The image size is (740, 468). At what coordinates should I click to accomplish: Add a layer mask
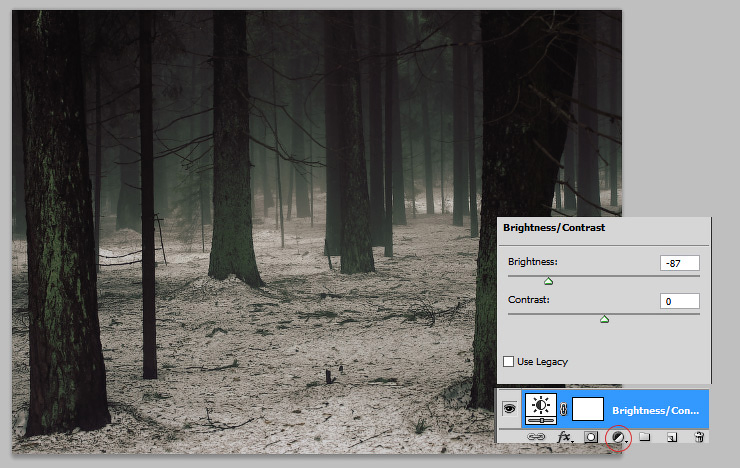(x=591, y=437)
